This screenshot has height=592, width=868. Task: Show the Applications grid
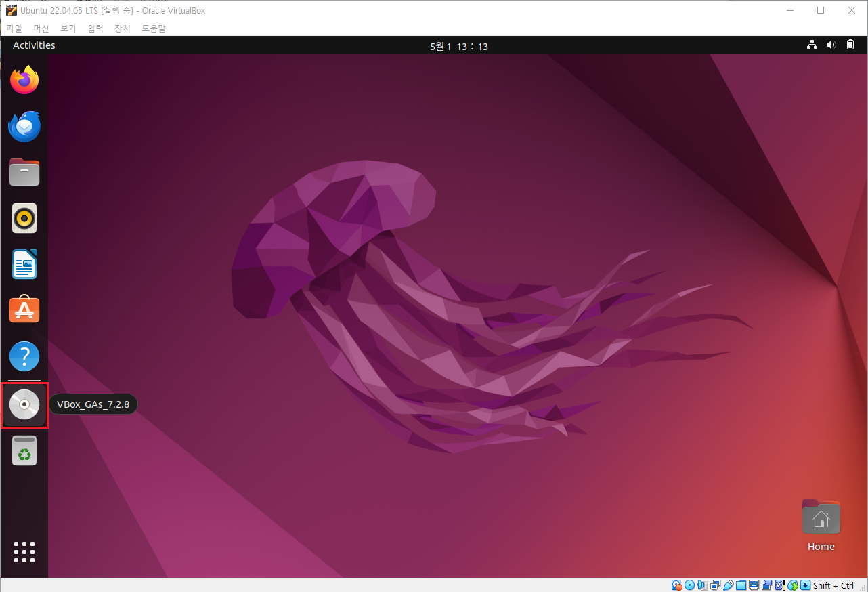coord(24,551)
